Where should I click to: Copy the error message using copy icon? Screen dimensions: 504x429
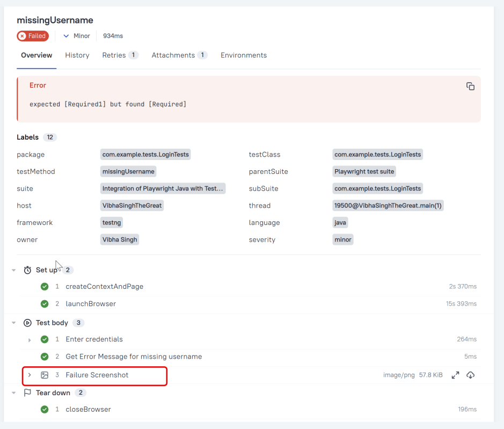point(470,86)
